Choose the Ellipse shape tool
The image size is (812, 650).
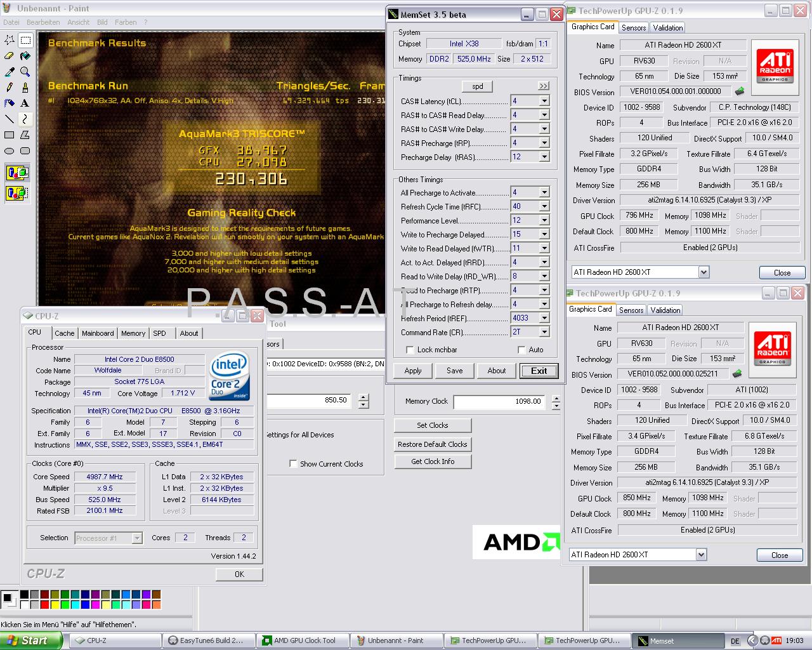click(x=10, y=150)
